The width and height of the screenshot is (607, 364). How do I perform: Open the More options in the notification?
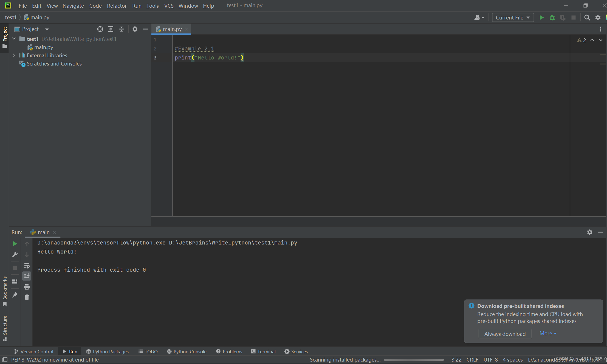click(x=547, y=333)
